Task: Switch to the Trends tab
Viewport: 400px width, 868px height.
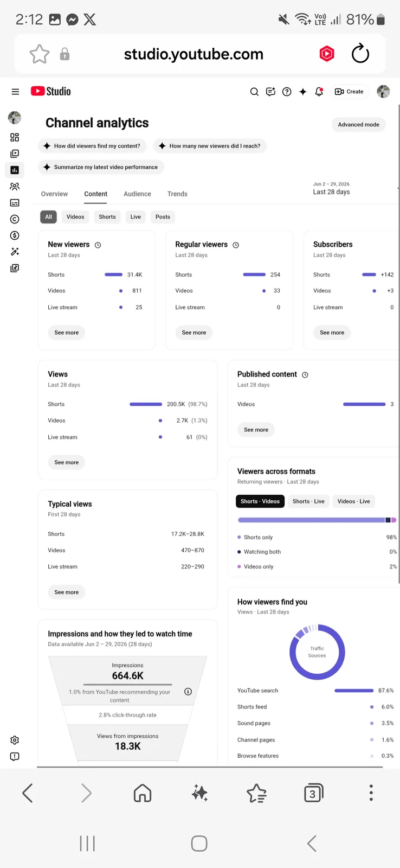Action: [x=177, y=194]
